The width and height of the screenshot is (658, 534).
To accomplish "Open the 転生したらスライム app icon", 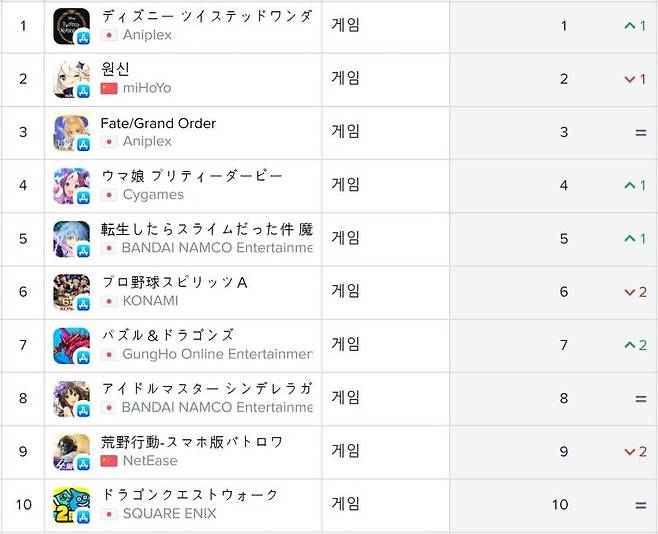I will pyautogui.click(x=71, y=239).
